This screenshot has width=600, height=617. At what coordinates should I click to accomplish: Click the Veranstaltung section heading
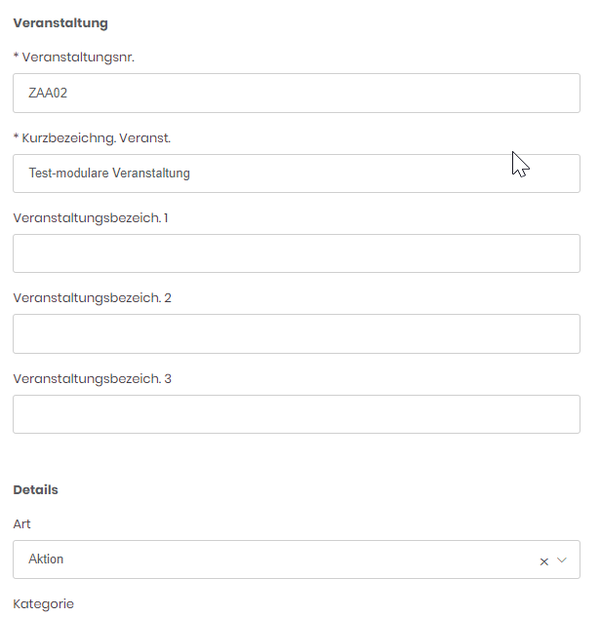click(60, 23)
